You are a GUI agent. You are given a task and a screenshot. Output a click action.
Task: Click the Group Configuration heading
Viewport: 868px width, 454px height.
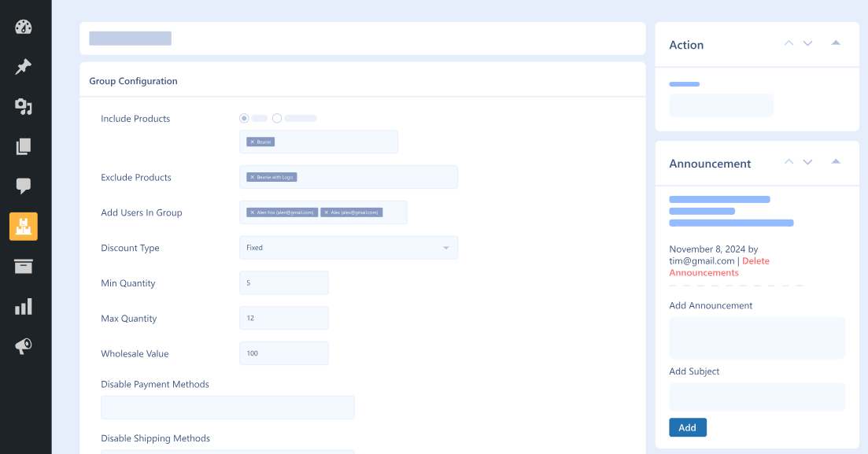point(134,81)
